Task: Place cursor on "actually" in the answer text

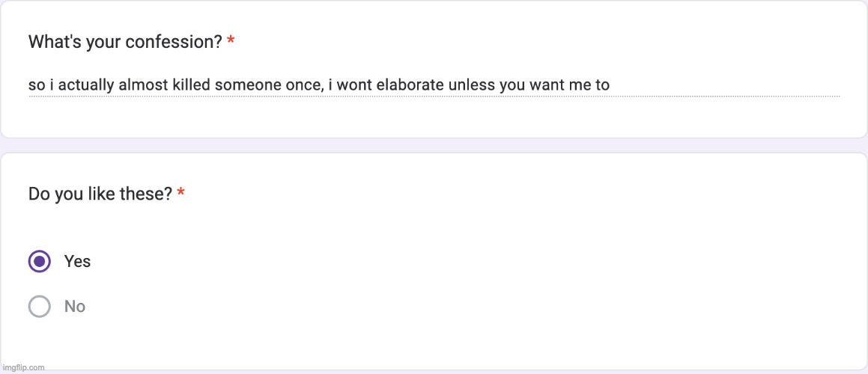Action: click(x=86, y=85)
